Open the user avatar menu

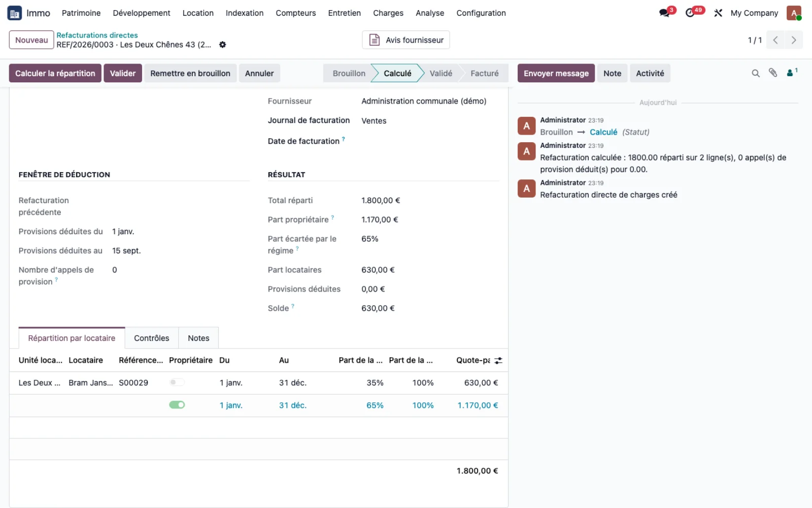click(794, 13)
